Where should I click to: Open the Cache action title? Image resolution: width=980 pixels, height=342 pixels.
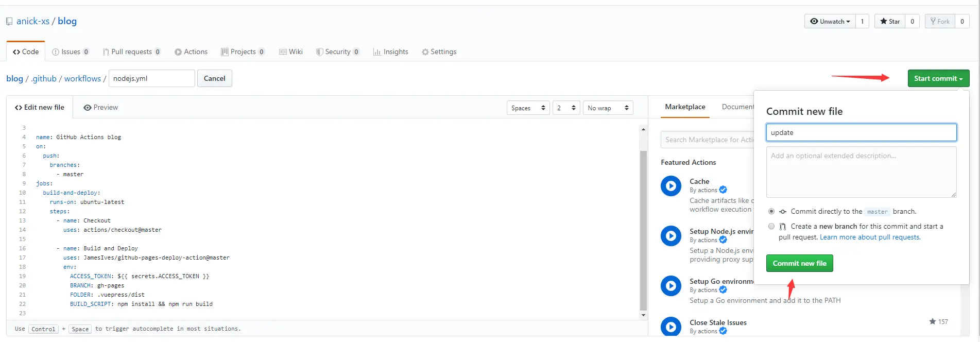(x=699, y=181)
